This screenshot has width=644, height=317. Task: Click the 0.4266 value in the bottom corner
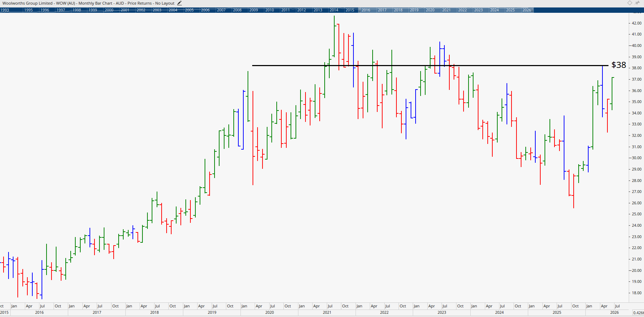(638, 313)
